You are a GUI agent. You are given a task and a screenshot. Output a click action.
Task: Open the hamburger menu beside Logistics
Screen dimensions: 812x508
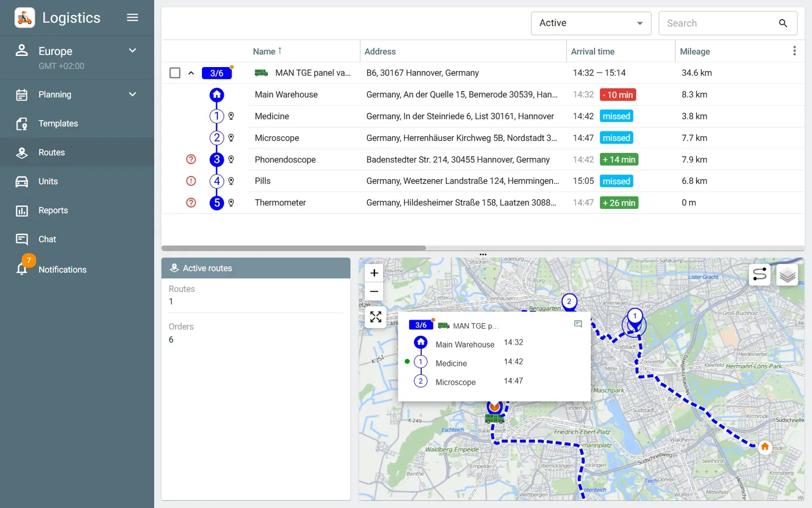point(132,18)
